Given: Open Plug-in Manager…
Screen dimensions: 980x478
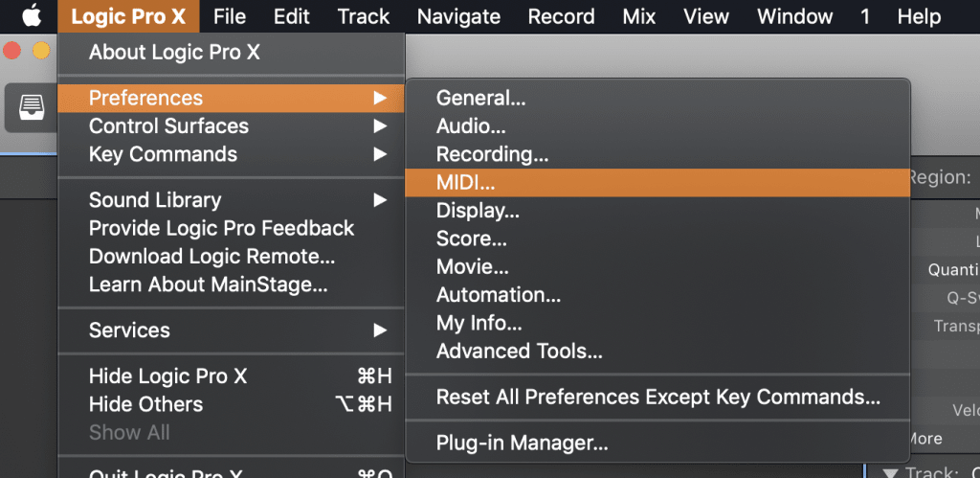Looking at the screenshot, I should (657, 444).
